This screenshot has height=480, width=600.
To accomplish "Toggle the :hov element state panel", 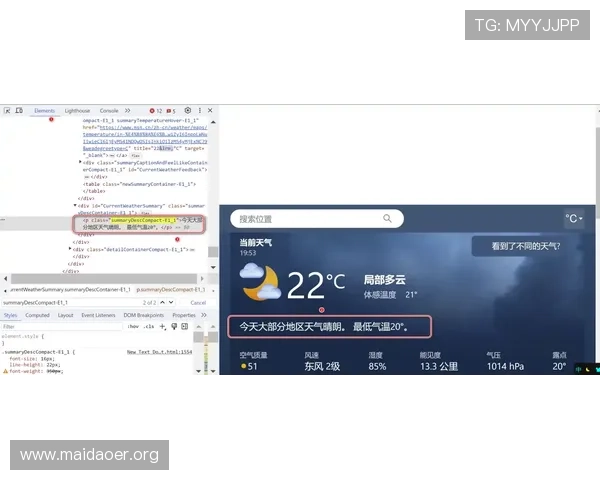I will click(133, 327).
